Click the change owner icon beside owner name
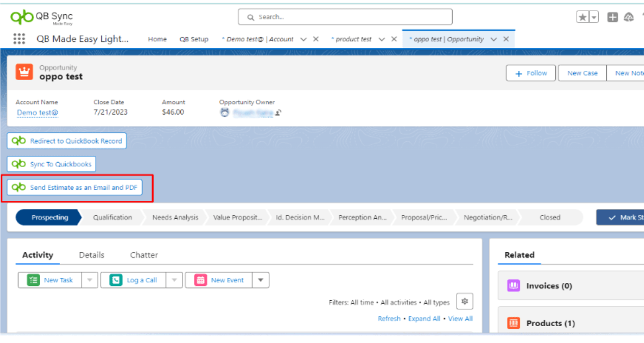Screen dimensions: 644x343 click(278, 113)
